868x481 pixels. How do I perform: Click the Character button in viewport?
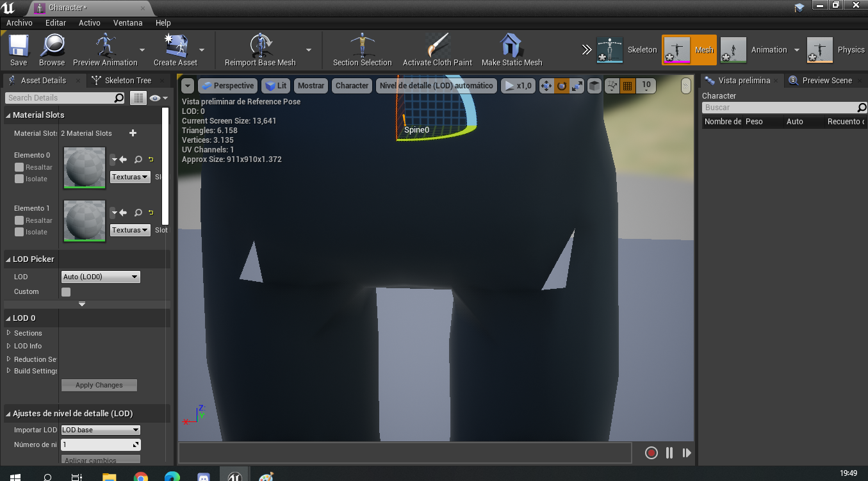click(352, 86)
